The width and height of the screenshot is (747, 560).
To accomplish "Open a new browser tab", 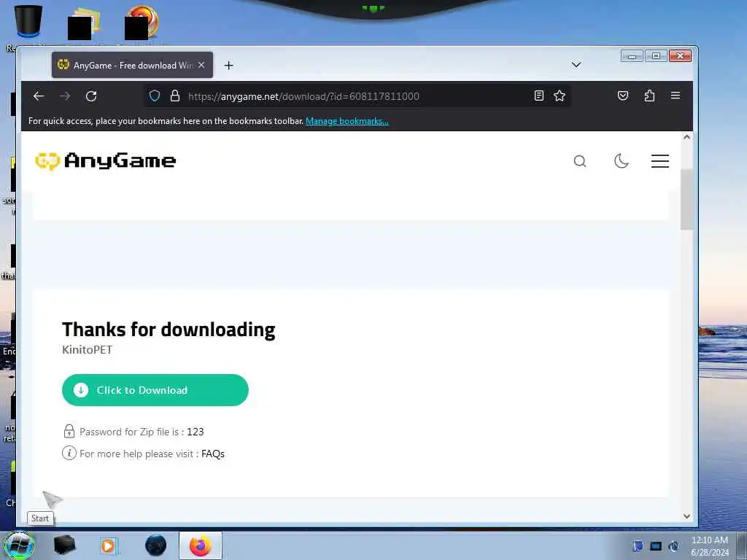I will (x=228, y=65).
